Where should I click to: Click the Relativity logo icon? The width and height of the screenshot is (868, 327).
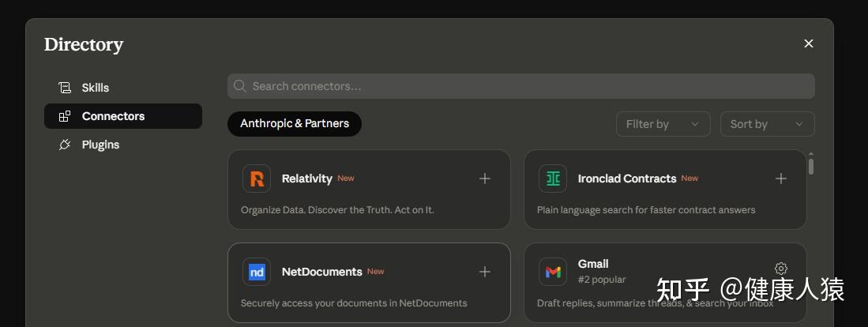point(257,179)
